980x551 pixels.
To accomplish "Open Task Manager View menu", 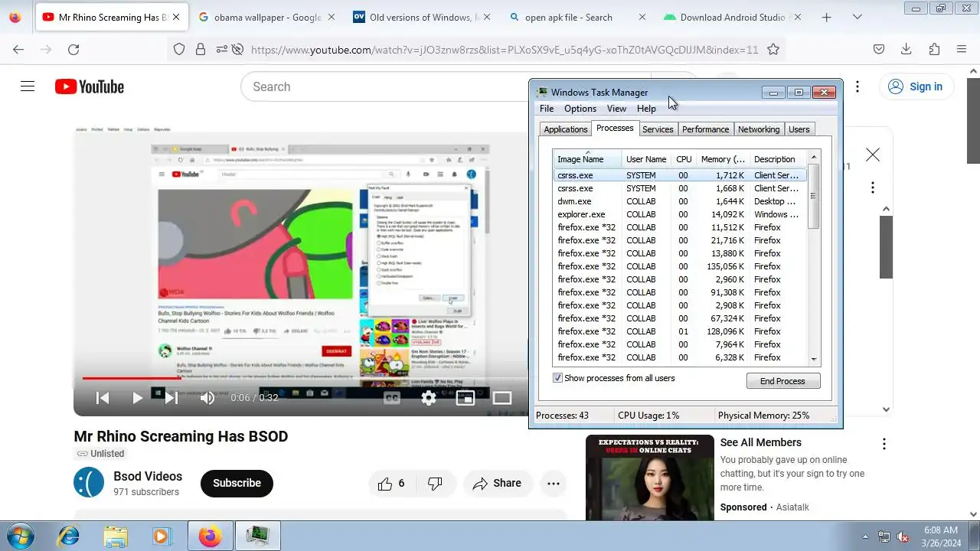I will 616,109.
